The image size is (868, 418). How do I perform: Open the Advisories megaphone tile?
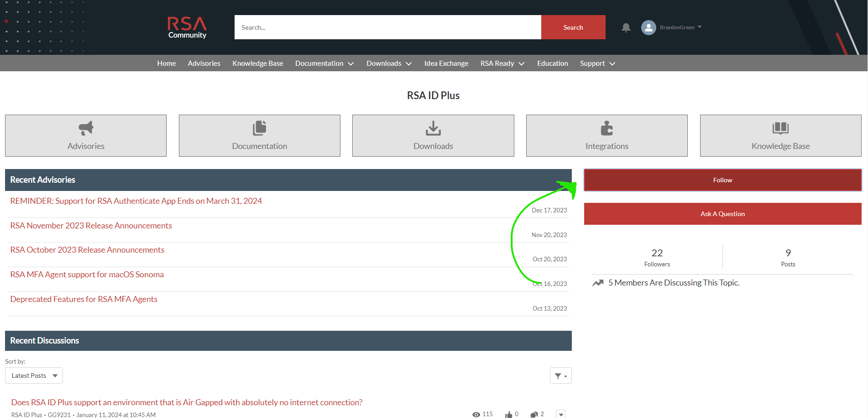pos(86,128)
